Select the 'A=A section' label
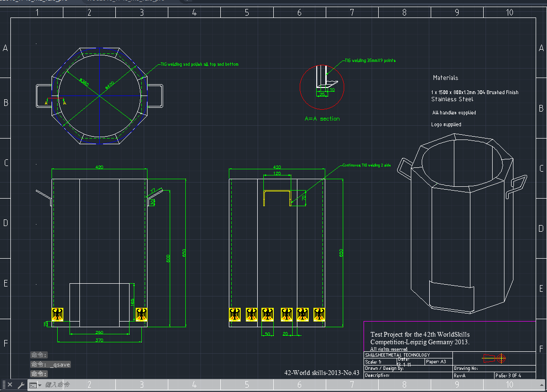 (x=322, y=119)
